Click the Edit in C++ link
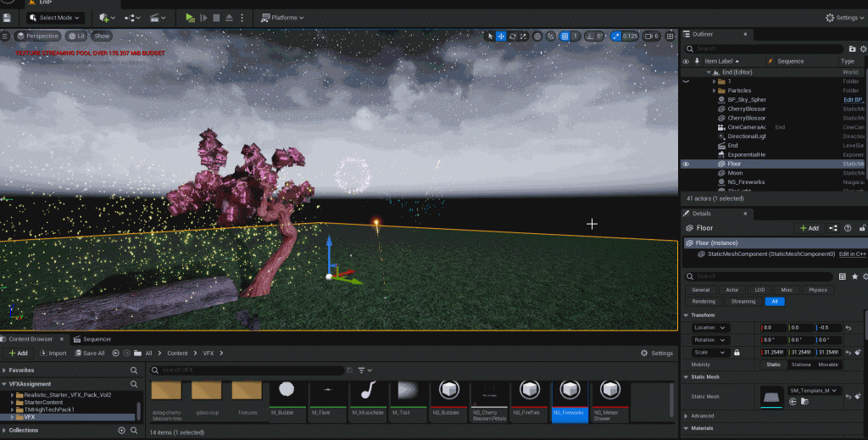The image size is (868, 440). [x=853, y=253]
